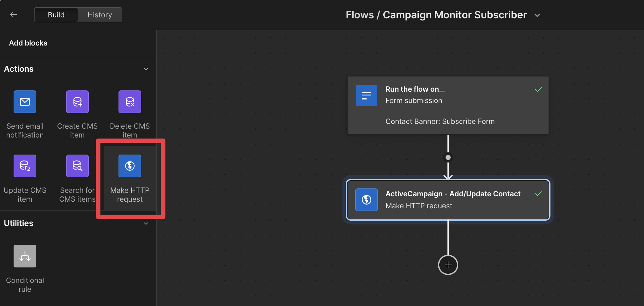Open the Campaign Monitor Subscriber flow dropdown
This screenshot has width=644, height=306.
pos(537,15)
